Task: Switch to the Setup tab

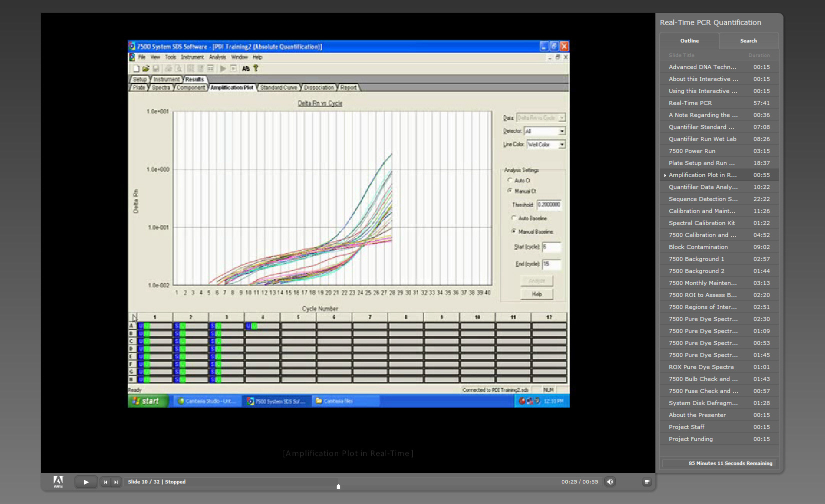Action: coord(140,79)
